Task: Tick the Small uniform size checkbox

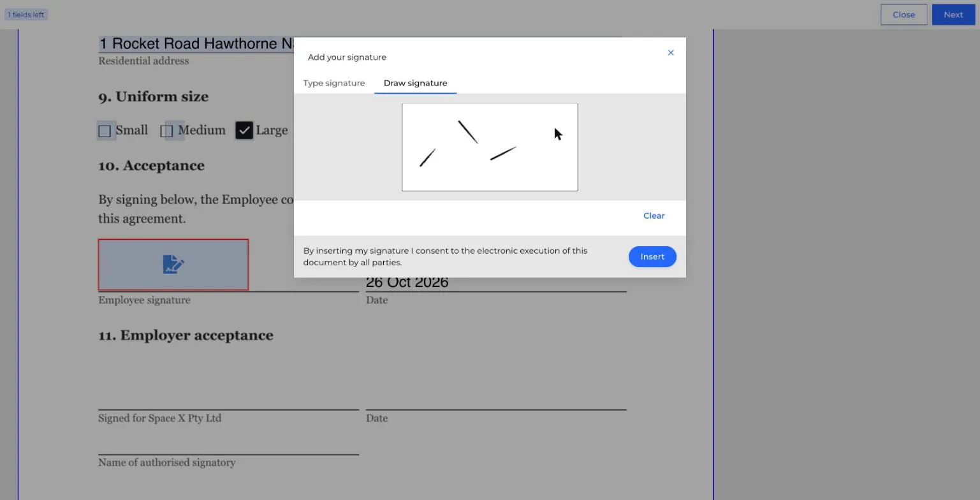Action: (105, 131)
